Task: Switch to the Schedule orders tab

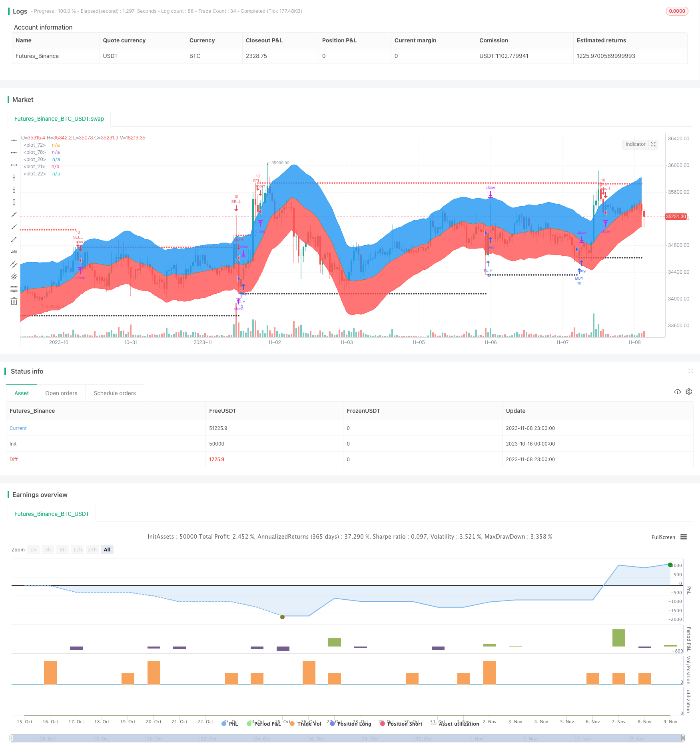Action: [115, 393]
